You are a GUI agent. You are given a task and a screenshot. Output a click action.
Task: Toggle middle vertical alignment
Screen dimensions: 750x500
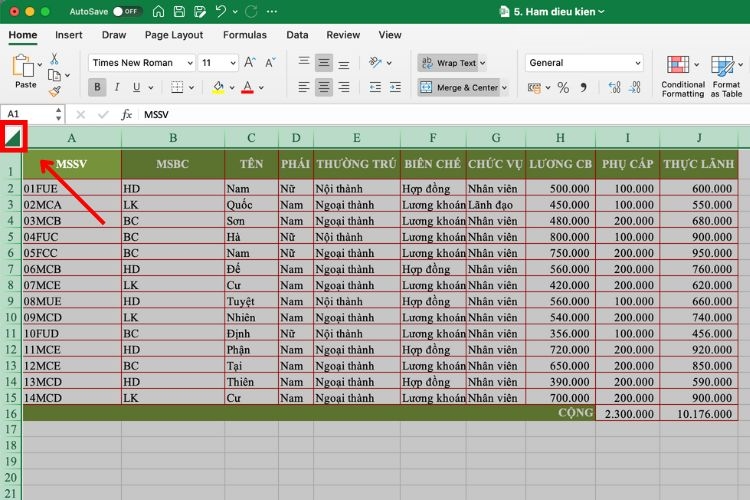pyautogui.click(x=324, y=63)
